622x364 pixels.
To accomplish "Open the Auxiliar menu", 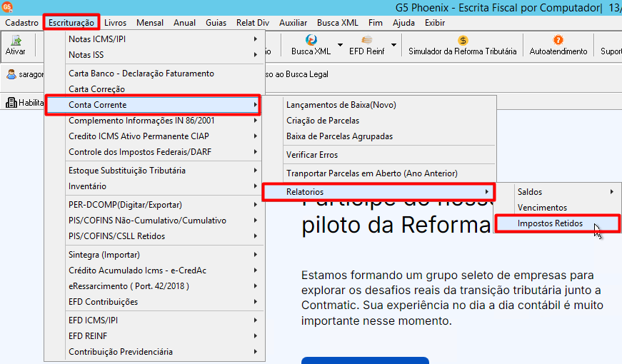I will (294, 23).
